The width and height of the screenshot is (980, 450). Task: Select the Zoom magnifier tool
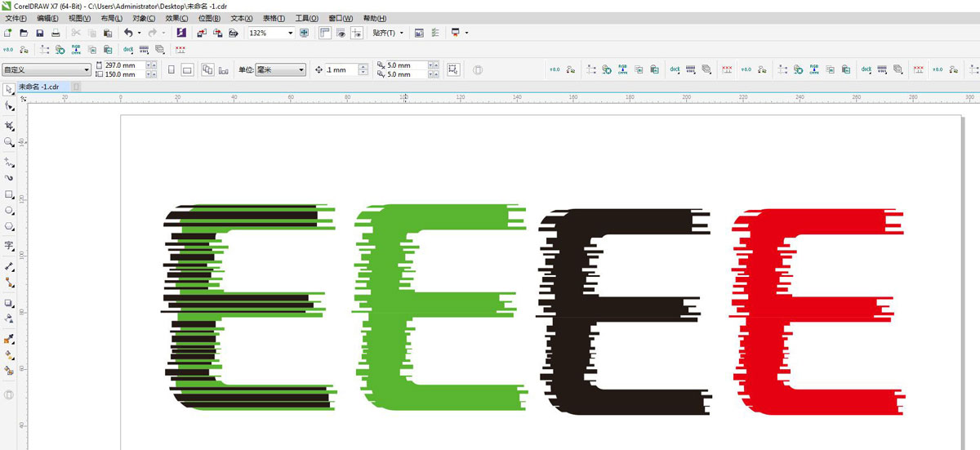pos(9,141)
